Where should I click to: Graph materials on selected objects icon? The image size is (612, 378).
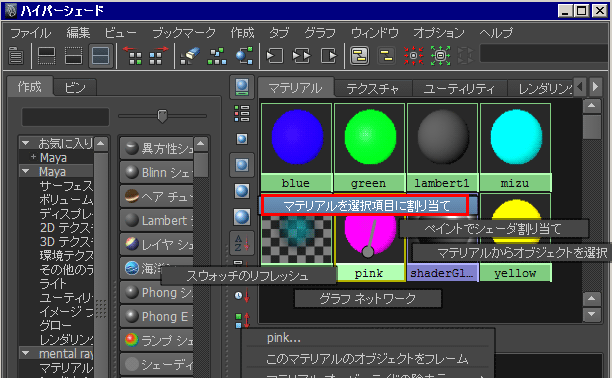[244, 56]
